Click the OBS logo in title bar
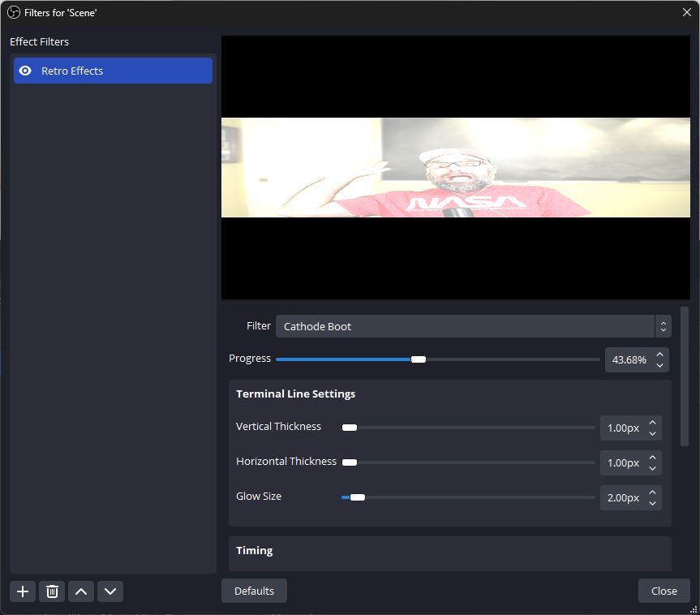The width and height of the screenshot is (700, 615). click(14, 12)
